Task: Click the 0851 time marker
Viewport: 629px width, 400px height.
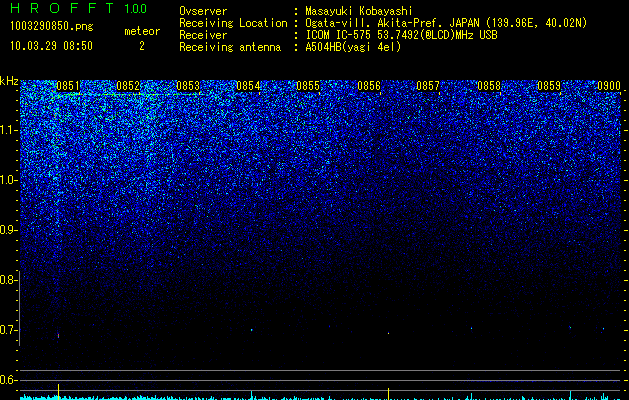Action: pos(68,86)
